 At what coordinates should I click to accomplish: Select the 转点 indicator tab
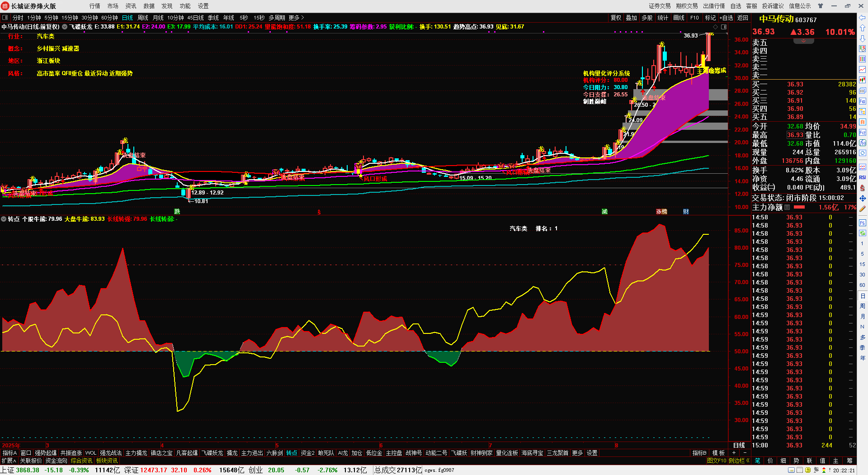292,453
